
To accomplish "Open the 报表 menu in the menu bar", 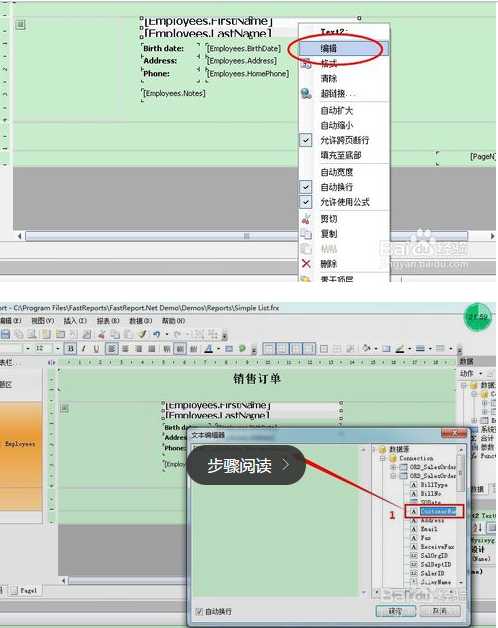I will [x=108, y=321].
